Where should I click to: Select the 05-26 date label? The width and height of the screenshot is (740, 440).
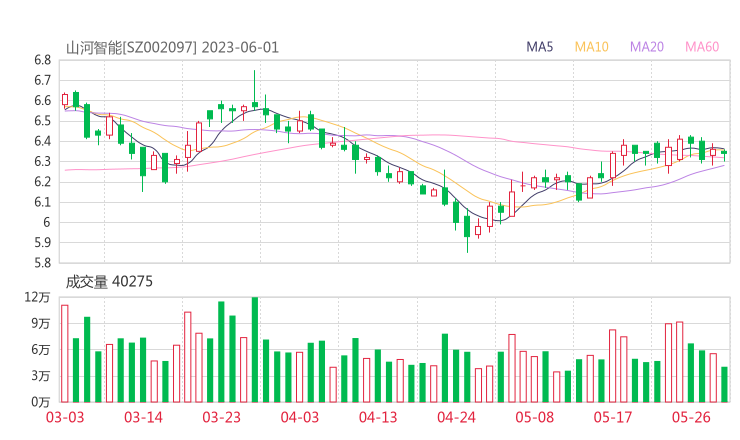pos(691,417)
